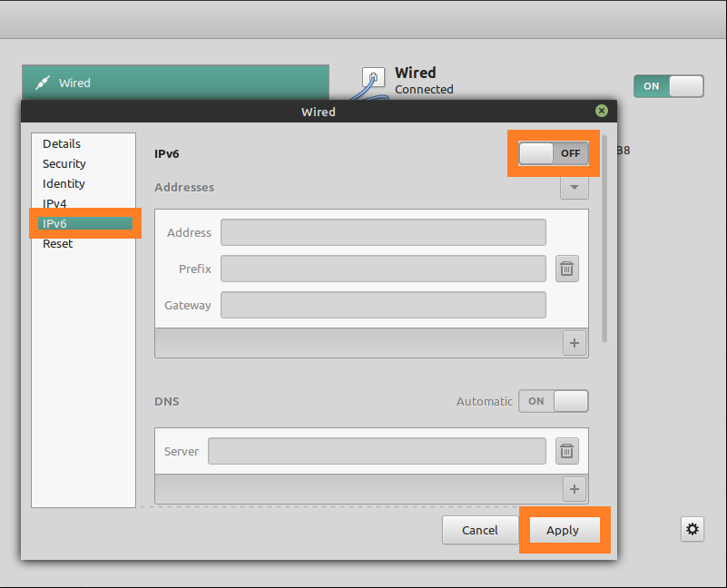Open the Security section
The height and width of the screenshot is (588, 727).
click(x=64, y=163)
